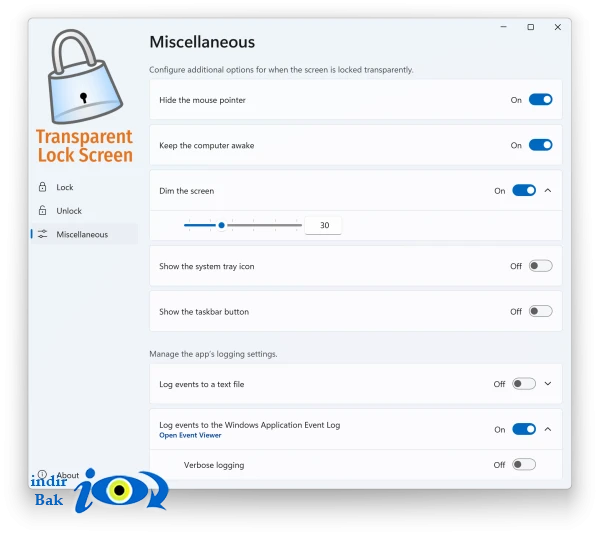Click 'Manage the app's logging settings.' text

(213, 354)
